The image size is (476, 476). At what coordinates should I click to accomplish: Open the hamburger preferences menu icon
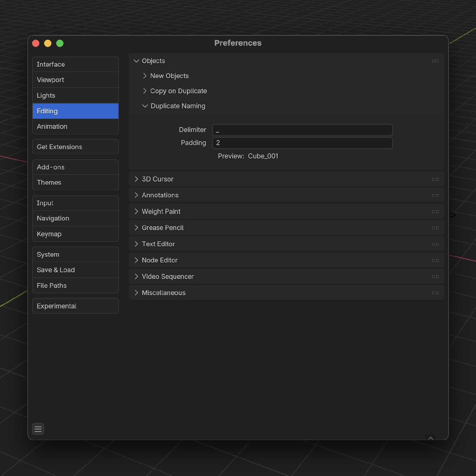(38, 429)
